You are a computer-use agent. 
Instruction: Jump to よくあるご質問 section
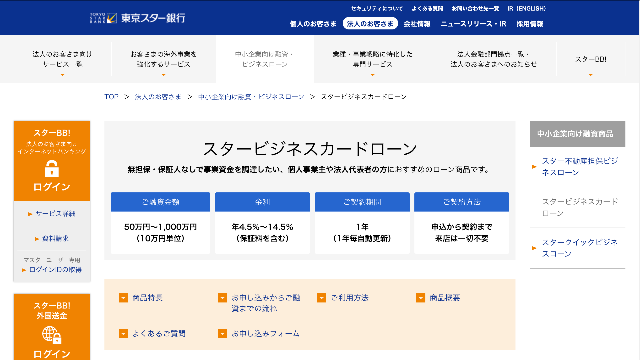click(x=159, y=333)
